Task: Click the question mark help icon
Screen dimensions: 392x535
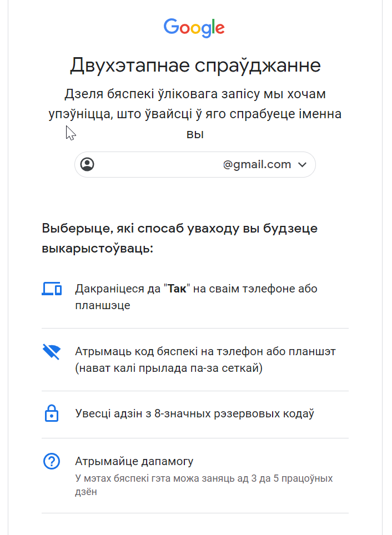Action: 52,461
